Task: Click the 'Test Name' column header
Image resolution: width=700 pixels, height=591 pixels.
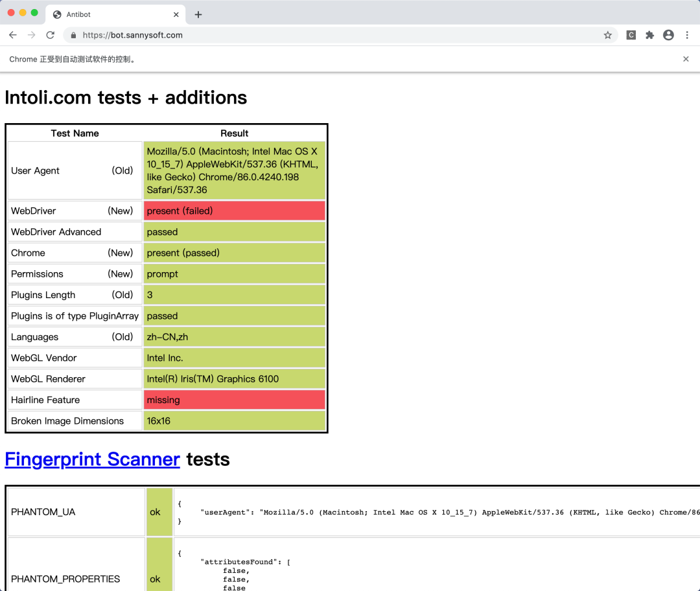Action: [x=75, y=133]
